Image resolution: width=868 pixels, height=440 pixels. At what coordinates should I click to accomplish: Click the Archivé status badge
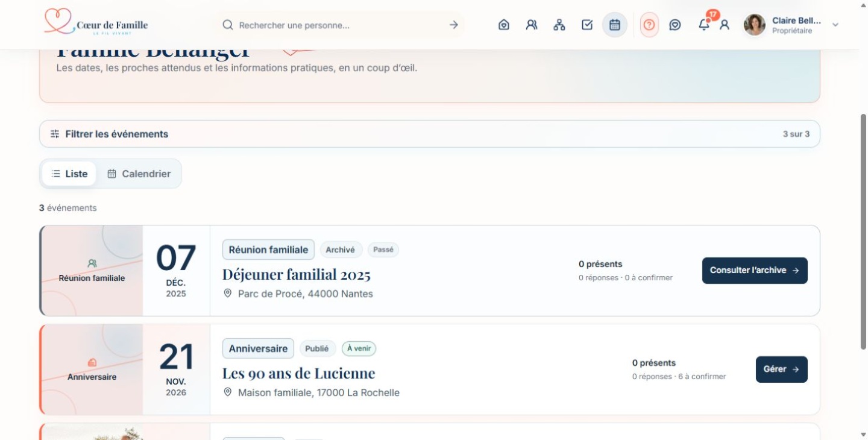point(341,250)
